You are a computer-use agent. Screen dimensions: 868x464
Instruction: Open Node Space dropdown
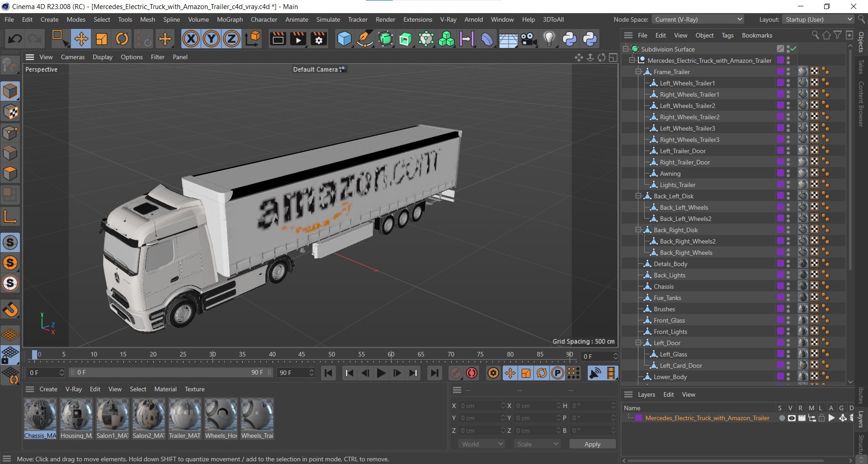(698, 19)
